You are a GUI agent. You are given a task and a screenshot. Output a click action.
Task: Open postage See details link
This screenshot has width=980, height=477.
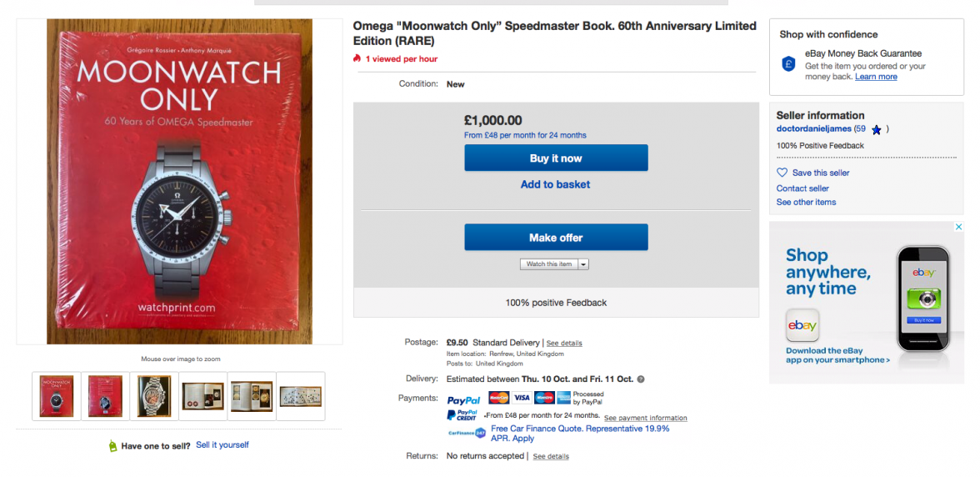pos(564,343)
